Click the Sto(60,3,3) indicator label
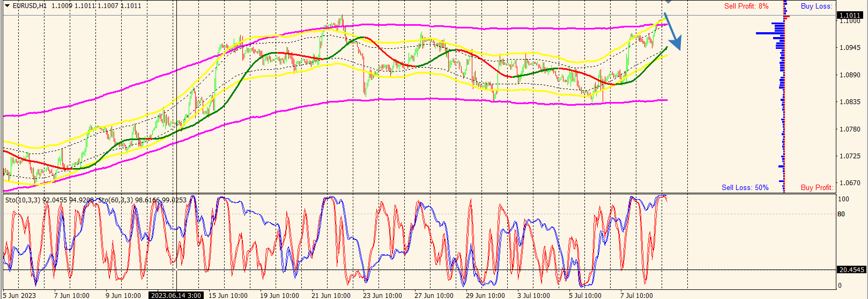The height and width of the screenshot is (299, 868). click(116, 200)
